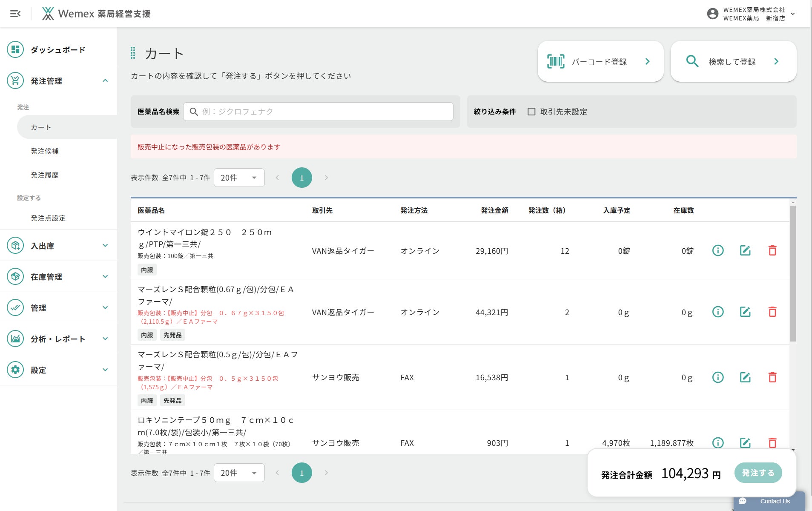Edit the ウイントマイロン錠 order row
Viewport: 812px width, 511px height.
(x=745, y=250)
